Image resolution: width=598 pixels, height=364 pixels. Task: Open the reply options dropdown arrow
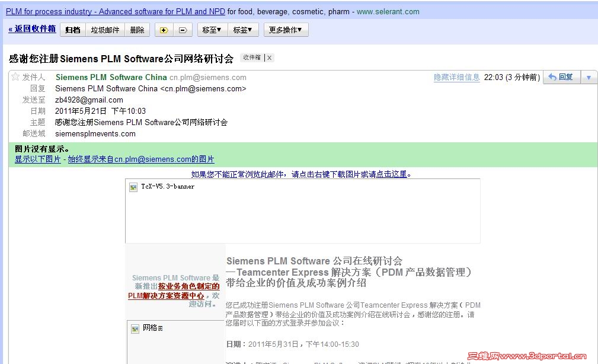589,78
